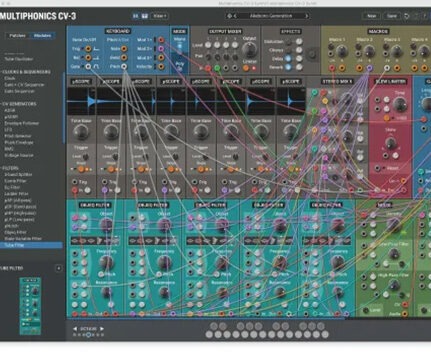
Task: Click the Slew Limiter Time knob
Action: click(x=400, y=105)
